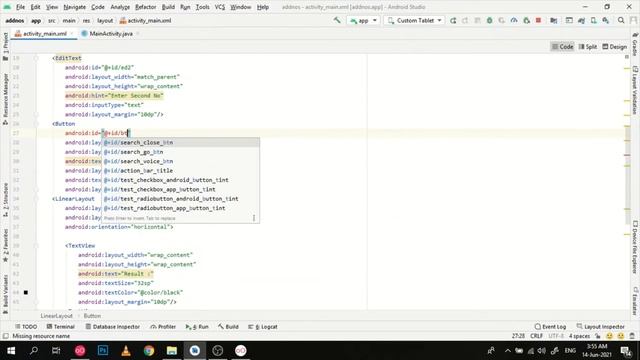
Task: Open the Gradle side panel
Action: click(635, 44)
